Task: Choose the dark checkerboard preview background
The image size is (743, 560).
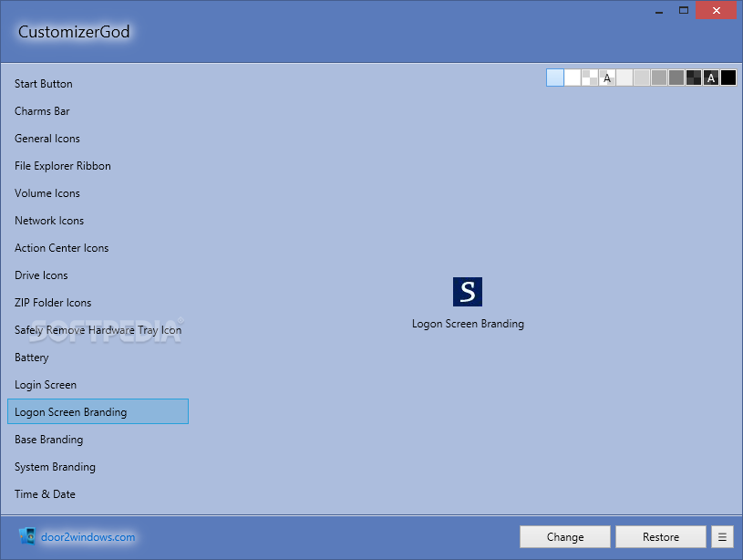Action: coord(694,78)
